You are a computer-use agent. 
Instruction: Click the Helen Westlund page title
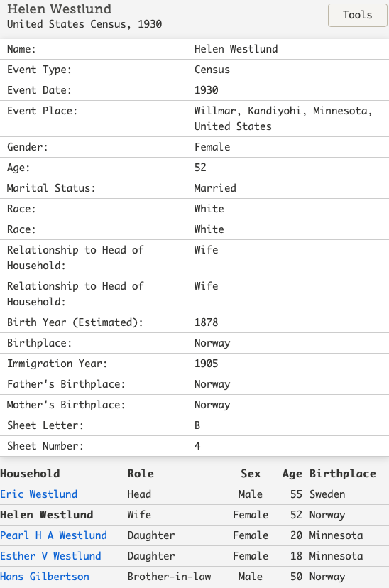click(59, 9)
